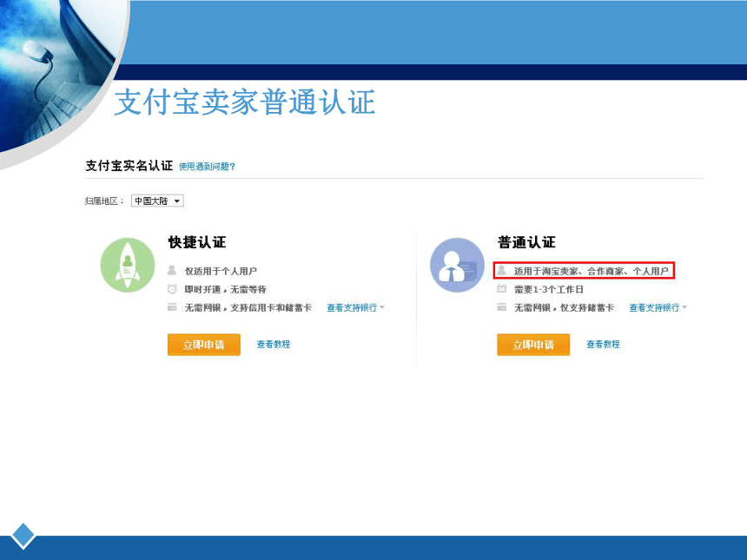The width and height of the screenshot is (747, 560).
Task: Click the card icon beside 无需网银，支持信用卡和储蓄卡
Action: pyautogui.click(x=172, y=307)
